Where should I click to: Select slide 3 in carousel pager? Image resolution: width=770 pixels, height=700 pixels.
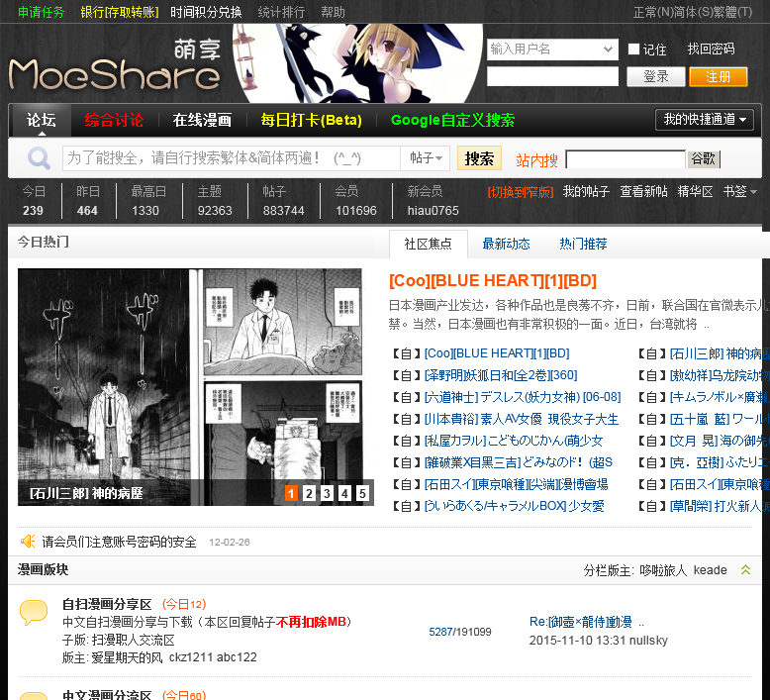tap(327, 493)
